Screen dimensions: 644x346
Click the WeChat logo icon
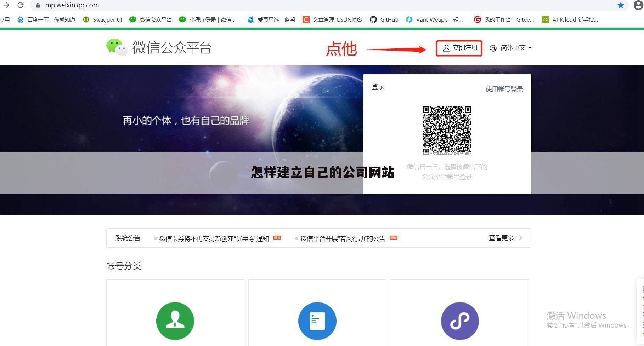pos(117,47)
